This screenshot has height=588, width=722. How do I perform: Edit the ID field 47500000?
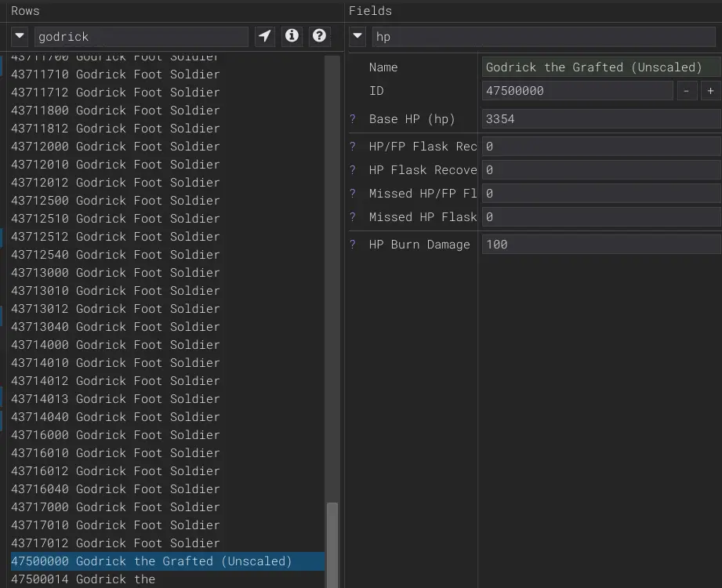[x=578, y=91]
